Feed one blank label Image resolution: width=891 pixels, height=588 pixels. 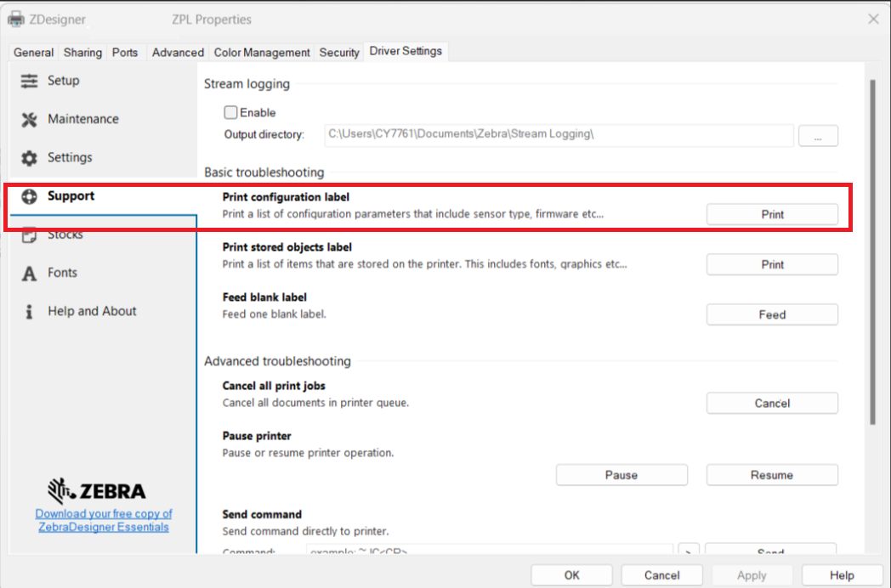click(x=771, y=314)
